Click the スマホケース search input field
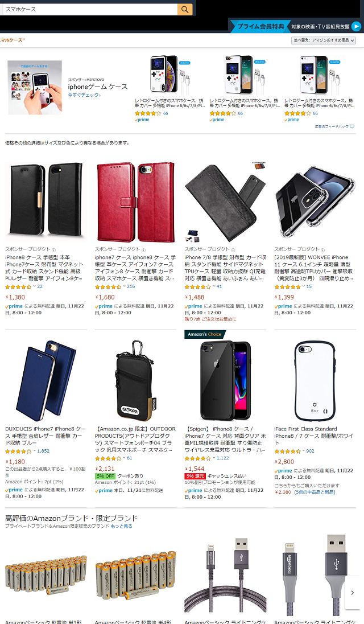364x624 pixels. [89, 9]
